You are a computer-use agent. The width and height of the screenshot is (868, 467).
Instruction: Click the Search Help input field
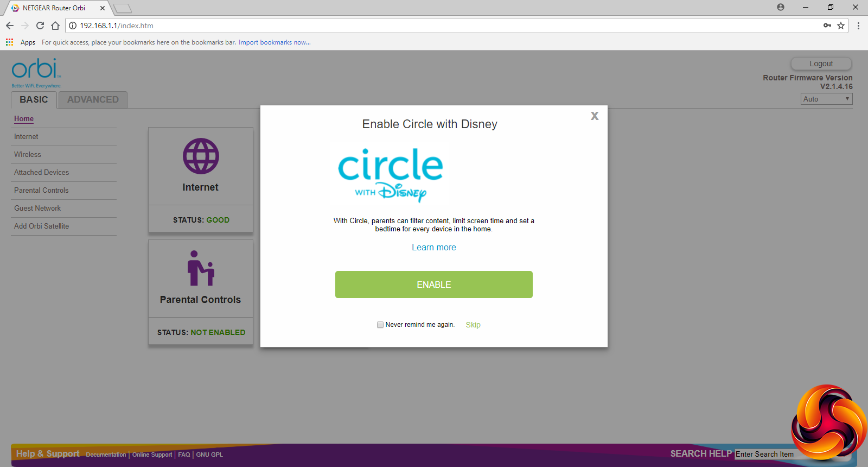coord(766,455)
